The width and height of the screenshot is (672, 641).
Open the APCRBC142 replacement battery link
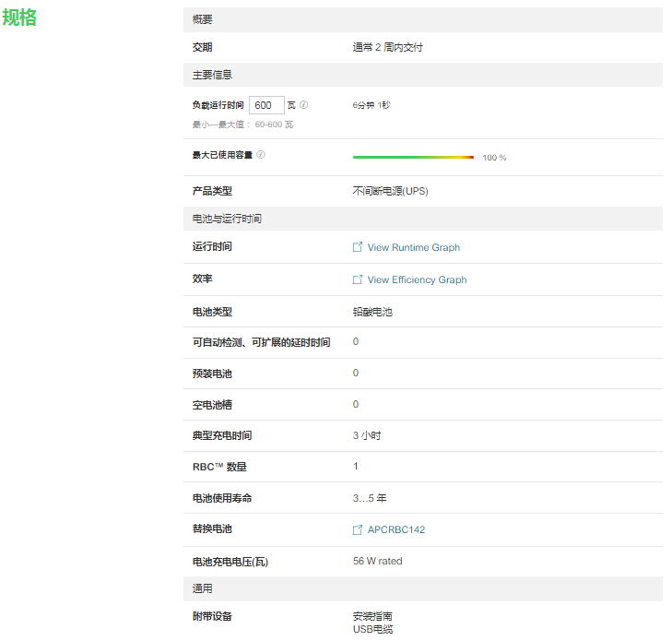pos(395,529)
